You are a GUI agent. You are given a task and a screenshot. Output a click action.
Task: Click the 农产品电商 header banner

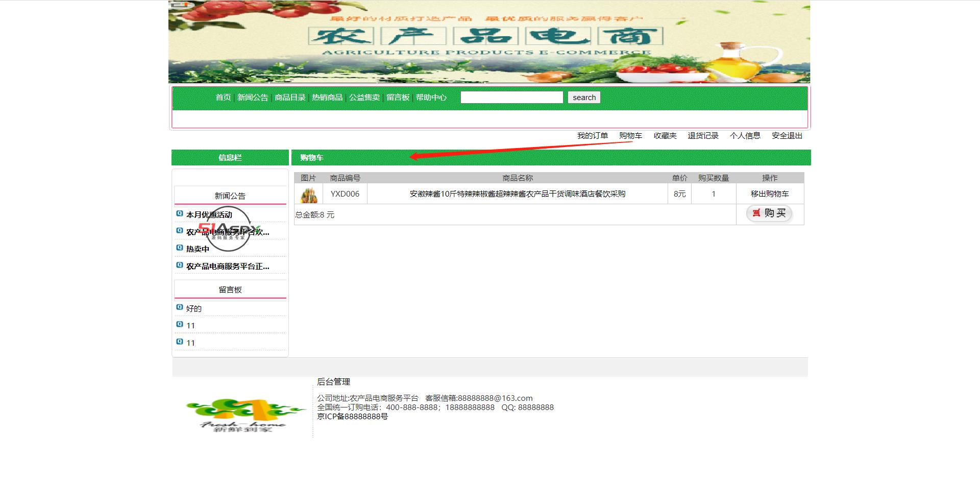point(489,41)
